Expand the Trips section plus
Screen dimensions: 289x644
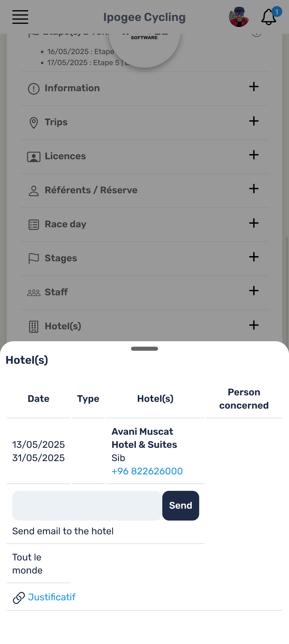(x=254, y=121)
